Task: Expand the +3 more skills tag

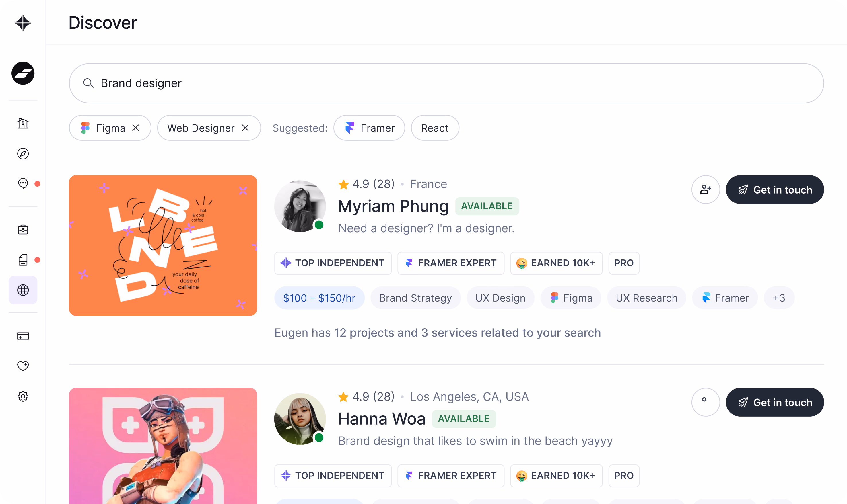Action: tap(779, 298)
